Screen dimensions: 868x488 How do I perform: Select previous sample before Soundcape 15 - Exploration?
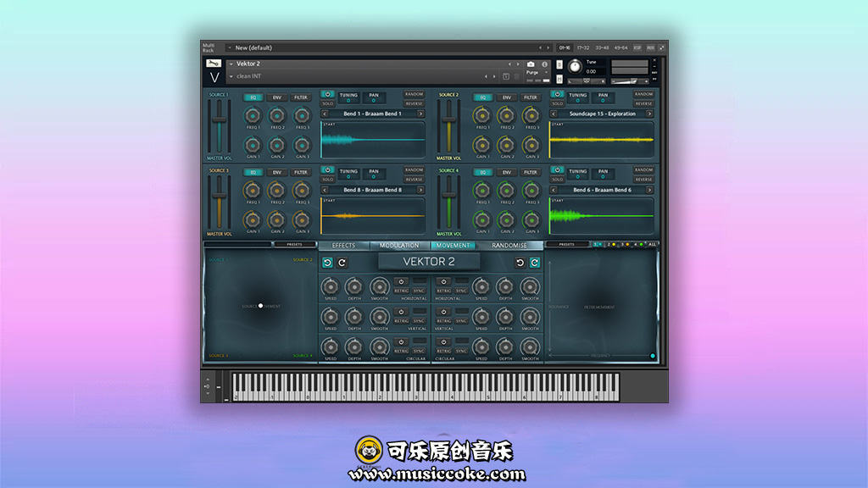coord(554,114)
